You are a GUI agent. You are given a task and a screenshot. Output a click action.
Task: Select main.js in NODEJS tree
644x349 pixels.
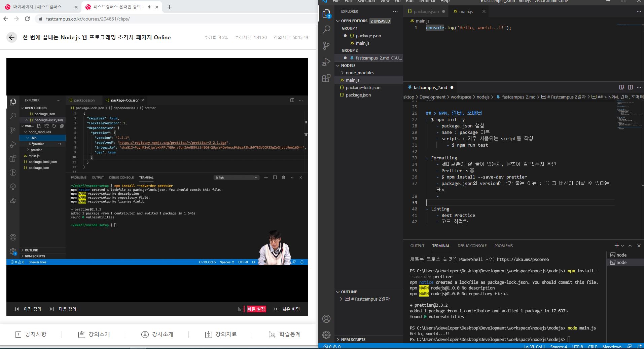coord(369,80)
